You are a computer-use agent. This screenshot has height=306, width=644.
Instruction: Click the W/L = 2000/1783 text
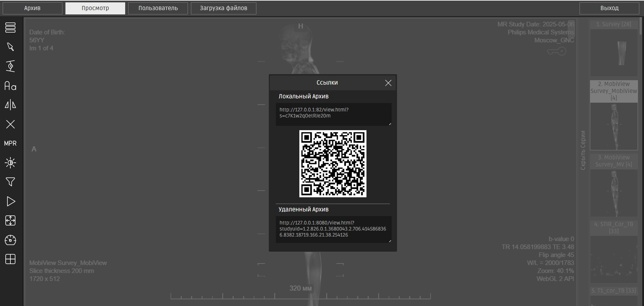tap(550, 263)
